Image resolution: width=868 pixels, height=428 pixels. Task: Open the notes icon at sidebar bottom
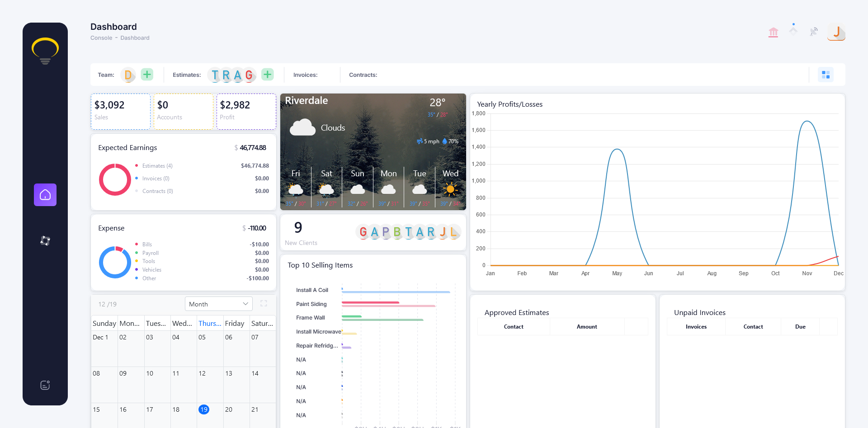tap(45, 385)
